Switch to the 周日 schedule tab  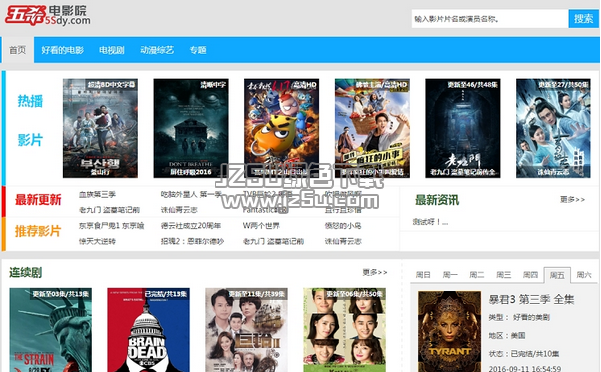coord(423,275)
